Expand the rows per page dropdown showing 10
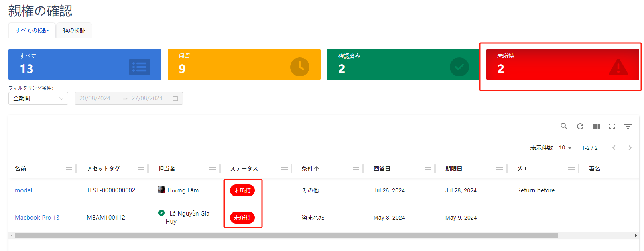The image size is (644, 251). coord(565,148)
